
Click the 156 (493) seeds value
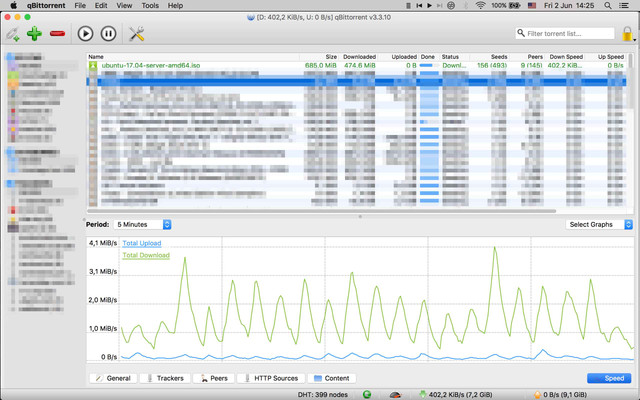pos(492,65)
